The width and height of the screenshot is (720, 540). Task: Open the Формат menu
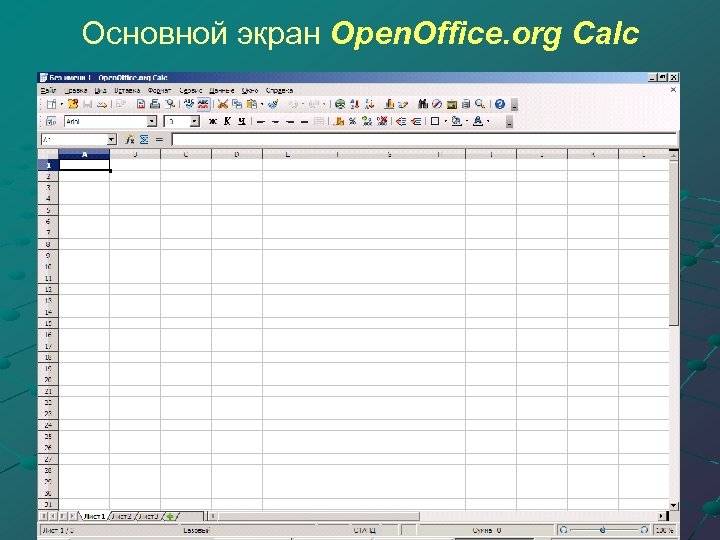tap(159, 90)
